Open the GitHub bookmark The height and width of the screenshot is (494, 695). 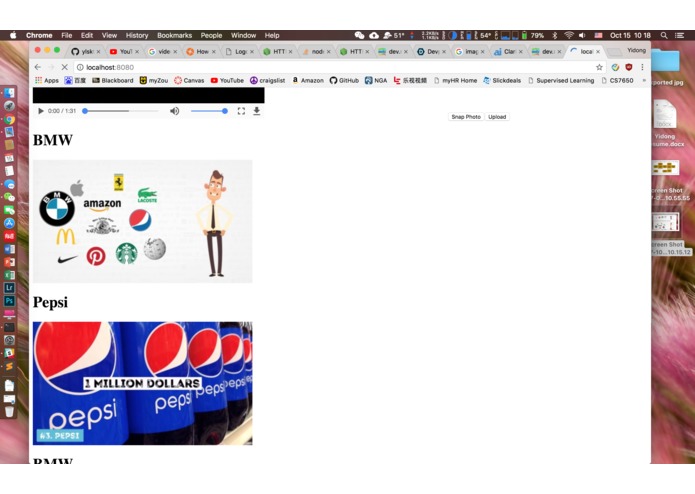(x=344, y=81)
